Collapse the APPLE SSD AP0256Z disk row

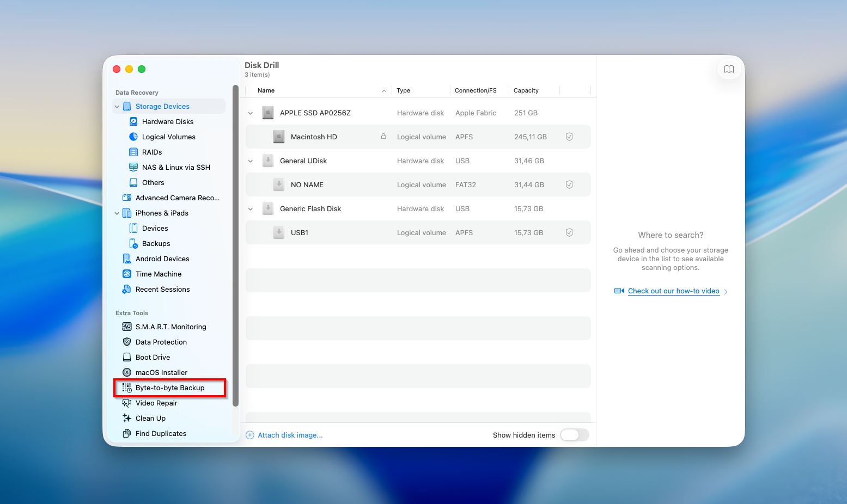point(251,113)
